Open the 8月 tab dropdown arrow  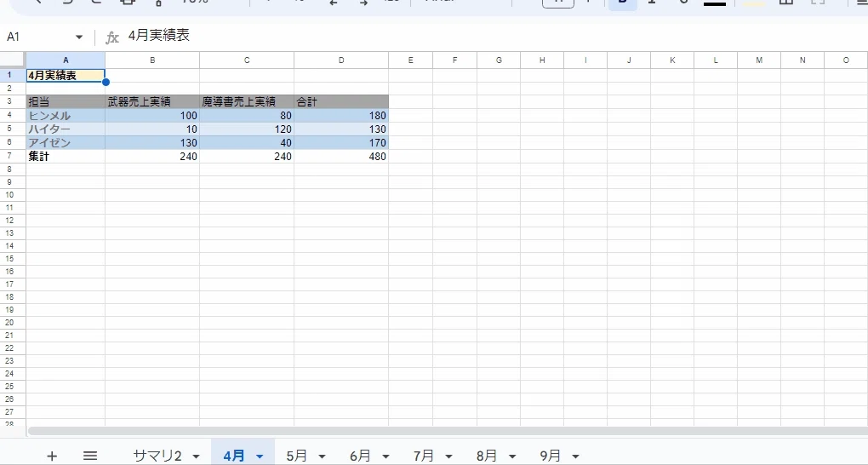(x=512, y=456)
